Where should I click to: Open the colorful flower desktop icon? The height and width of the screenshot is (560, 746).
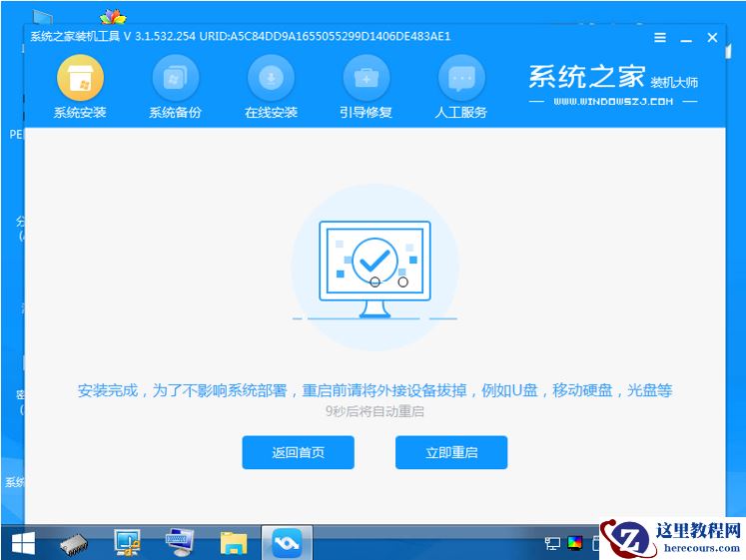(x=113, y=17)
